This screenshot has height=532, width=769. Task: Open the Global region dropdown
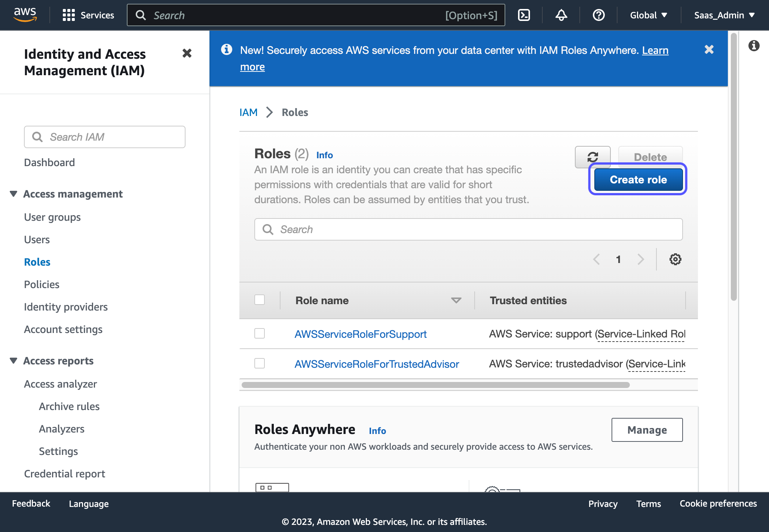pos(649,15)
